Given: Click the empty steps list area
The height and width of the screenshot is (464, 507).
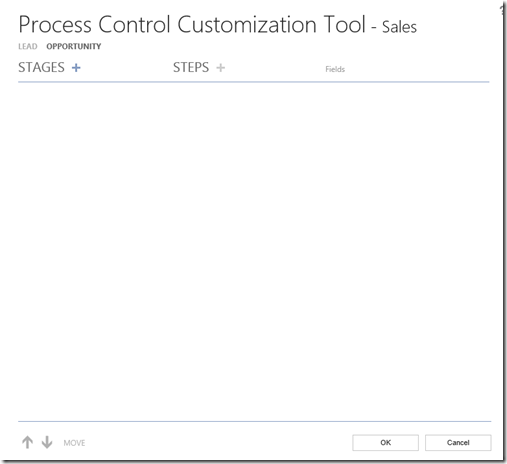Looking at the screenshot, I should coord(248,252).
